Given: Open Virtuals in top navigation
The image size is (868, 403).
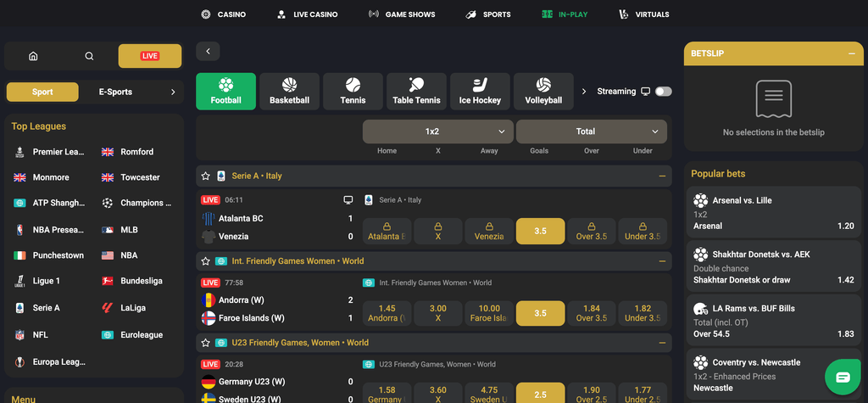Looking at the screenshot, I should [x=644, y=14].
